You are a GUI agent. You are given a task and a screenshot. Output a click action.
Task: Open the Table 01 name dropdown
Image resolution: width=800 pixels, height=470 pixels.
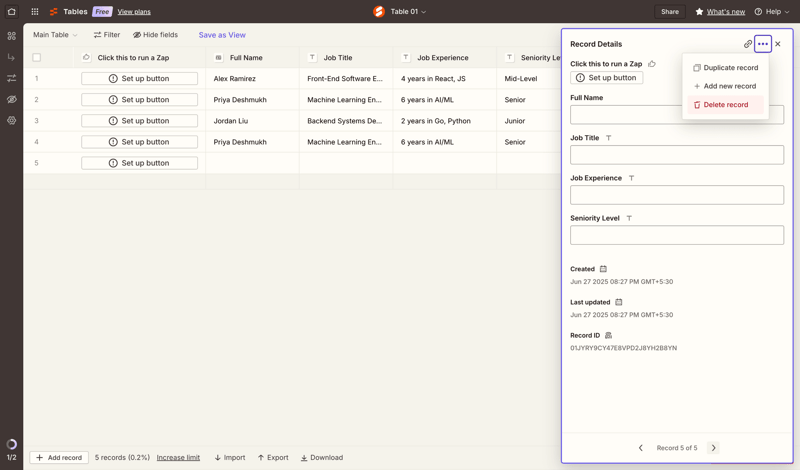point(408,11)
